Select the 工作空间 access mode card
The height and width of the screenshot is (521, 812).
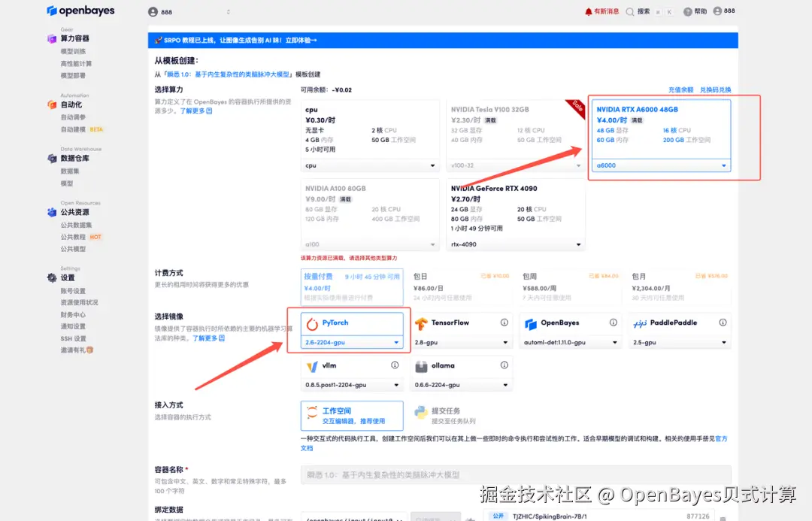click(352, 415)
